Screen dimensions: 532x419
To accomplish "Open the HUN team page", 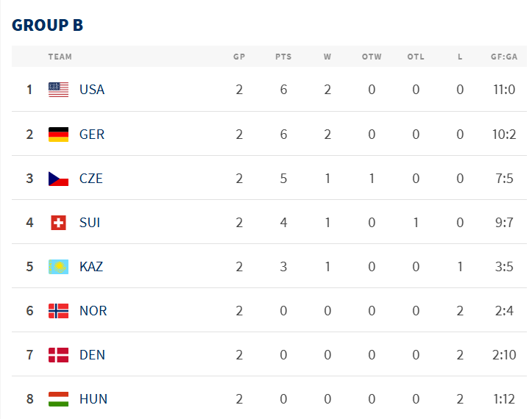I will tap(93, 399).
